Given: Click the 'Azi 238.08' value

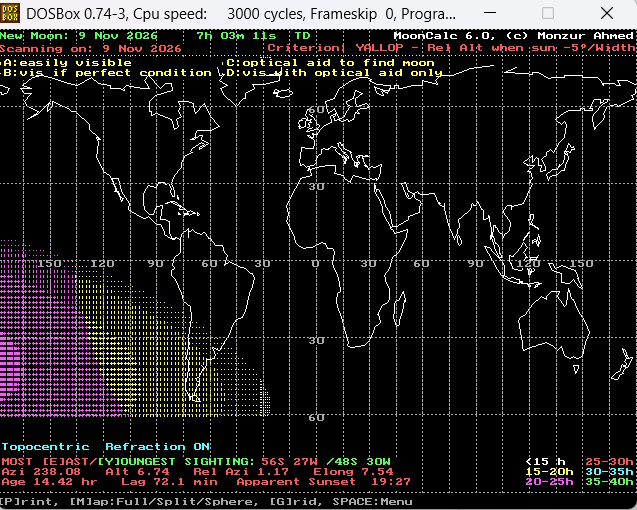Looking at the screenshot, I should [x=41, y=472].
